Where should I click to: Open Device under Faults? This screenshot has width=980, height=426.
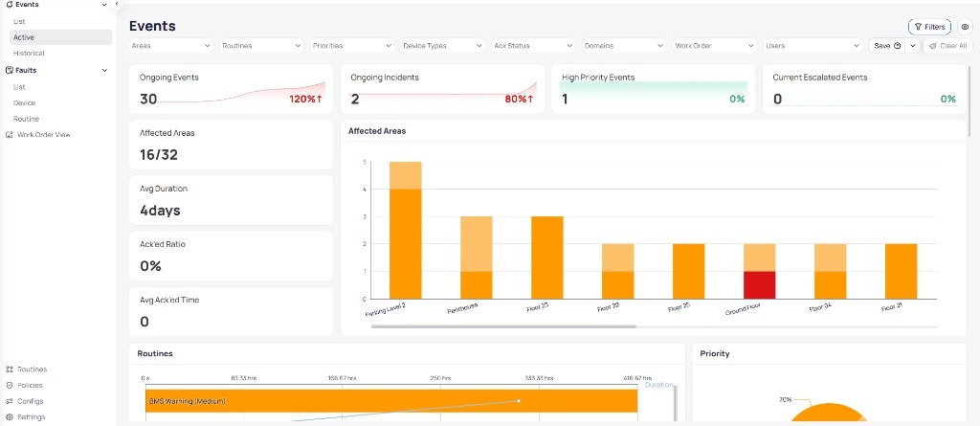(x=24, y=102)
